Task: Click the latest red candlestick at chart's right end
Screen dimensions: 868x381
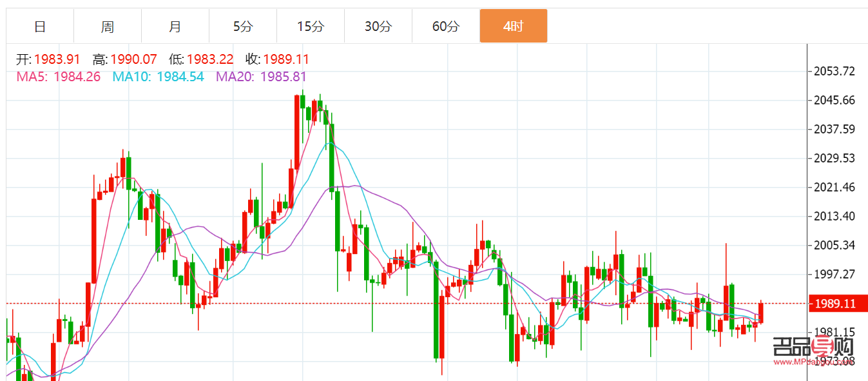Action: pos(761,313)
